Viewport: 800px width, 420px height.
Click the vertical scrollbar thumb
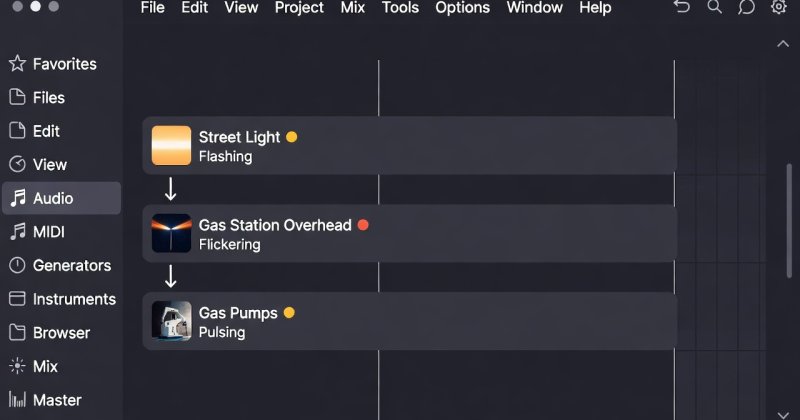click(789, 220)
